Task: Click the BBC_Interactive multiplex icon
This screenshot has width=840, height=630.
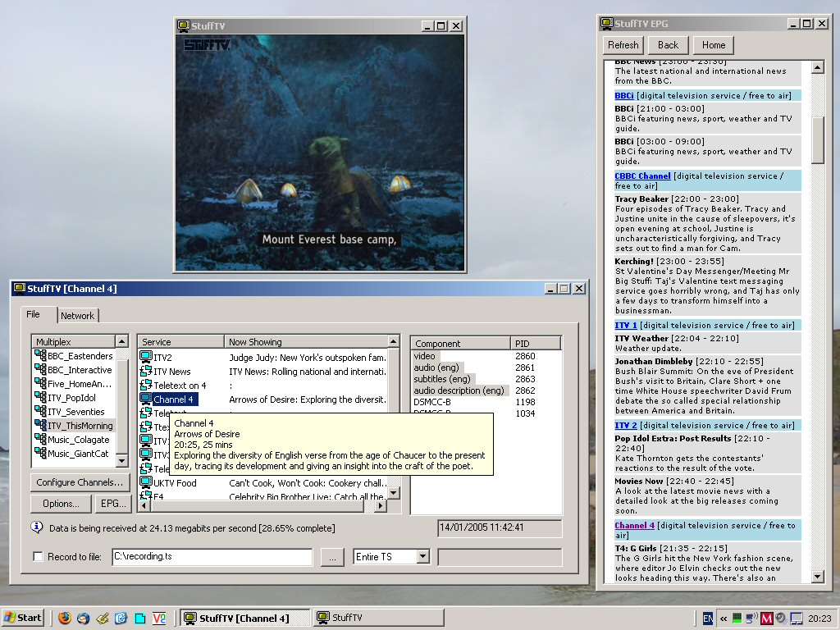Action: [x=40, y=369]
